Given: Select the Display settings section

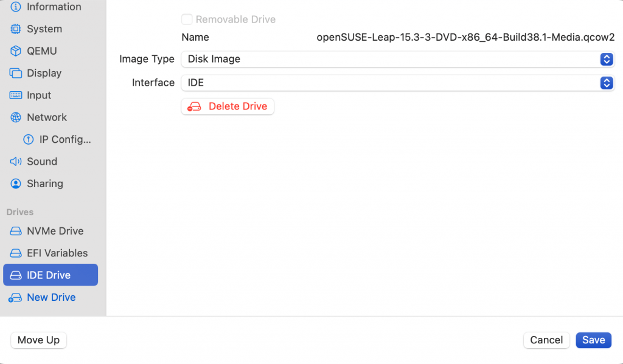Looking at the screenshot, I should coord(50,73).
